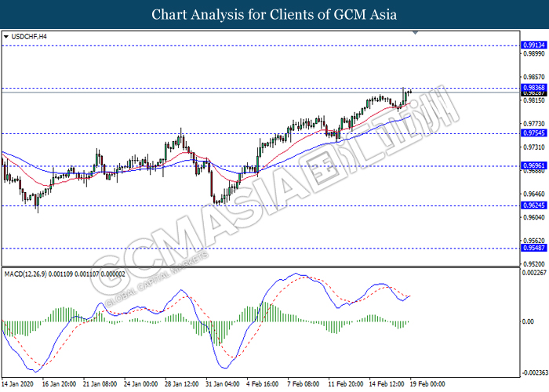Viewport: 549px width, 392px height.
Task: Click the 0.95200 price axis value
Action: [534, 263]
